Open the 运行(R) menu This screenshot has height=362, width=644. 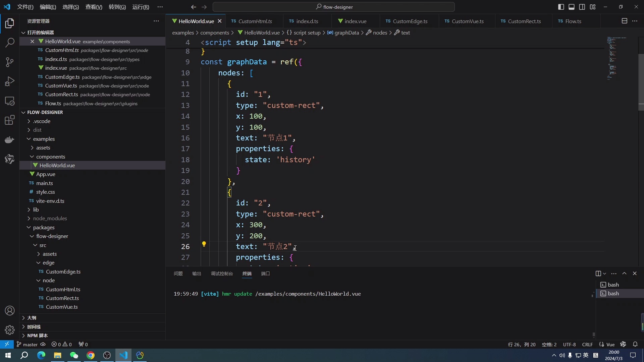[x=141, y=7]
